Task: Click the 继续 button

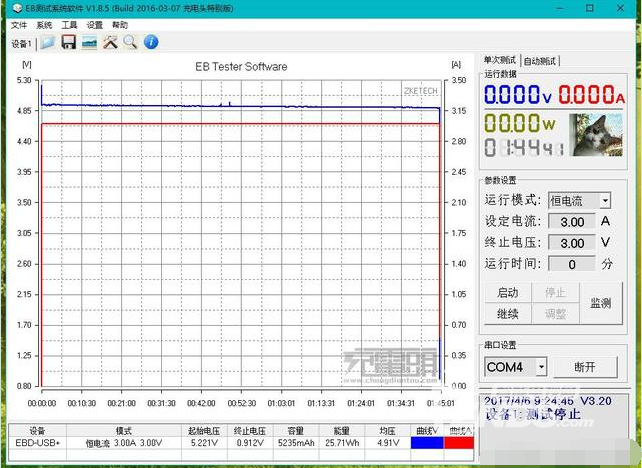Action: click(508, 314)
